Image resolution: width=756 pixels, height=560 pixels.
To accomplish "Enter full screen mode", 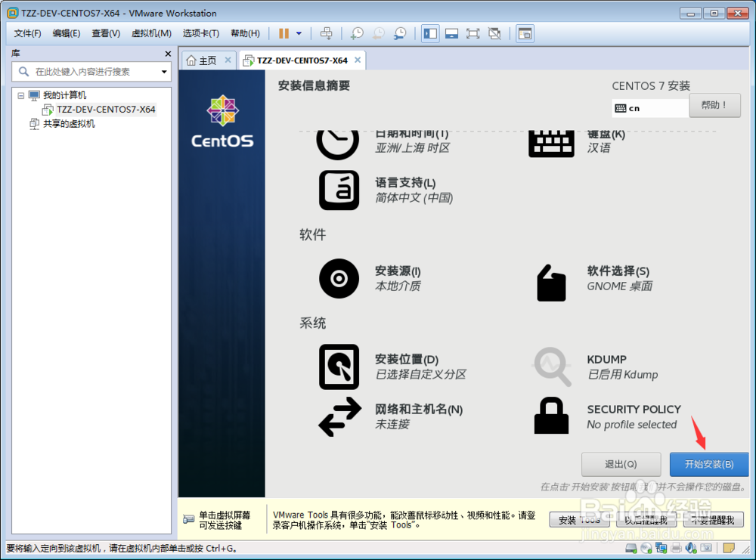I will 473,33.
